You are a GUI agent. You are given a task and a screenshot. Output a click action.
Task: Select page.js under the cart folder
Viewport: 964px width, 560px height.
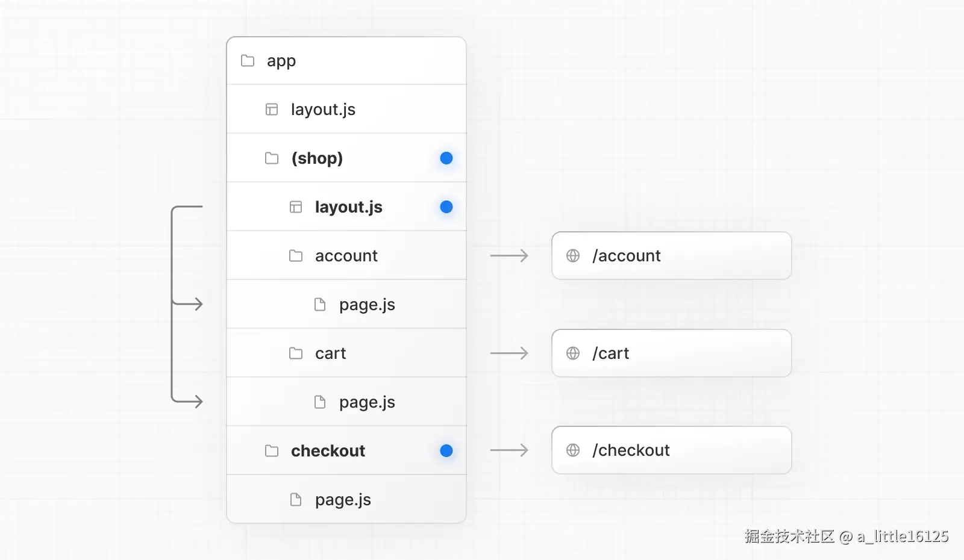367,402
